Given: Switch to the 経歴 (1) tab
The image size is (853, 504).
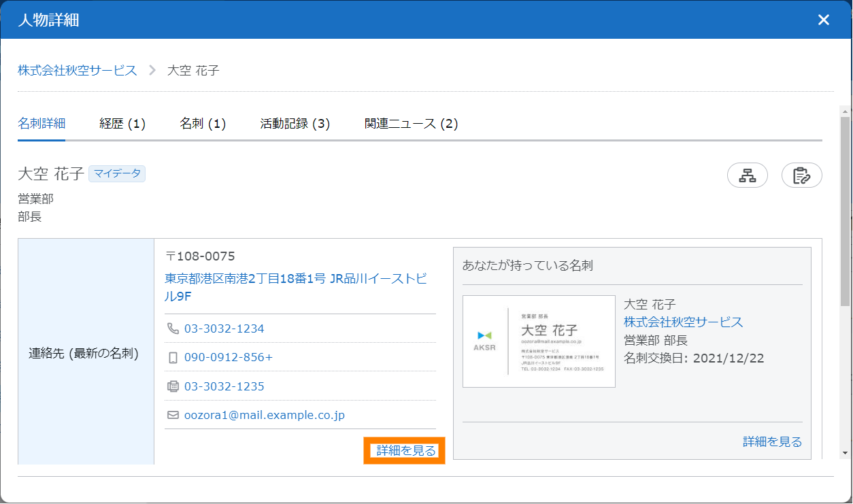Looking at the screenshot, I should [x=122, y=124].
